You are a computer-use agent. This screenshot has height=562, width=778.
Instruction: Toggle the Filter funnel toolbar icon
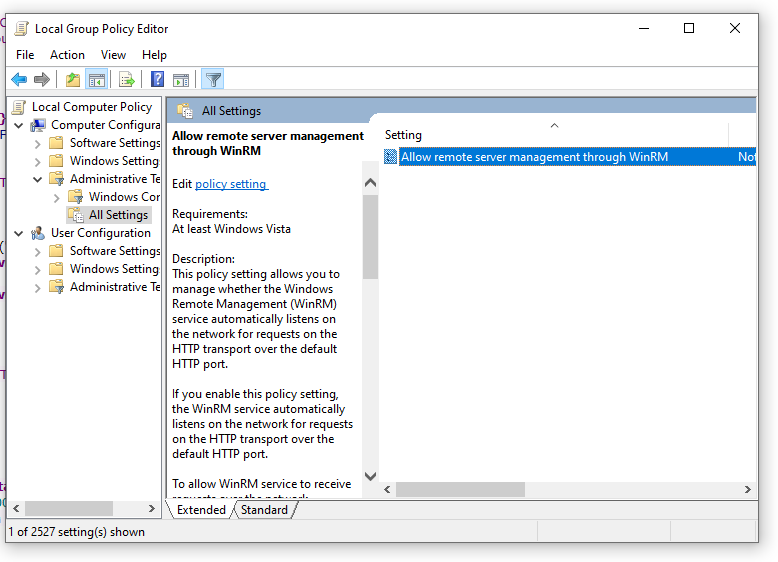pos(213,79)
